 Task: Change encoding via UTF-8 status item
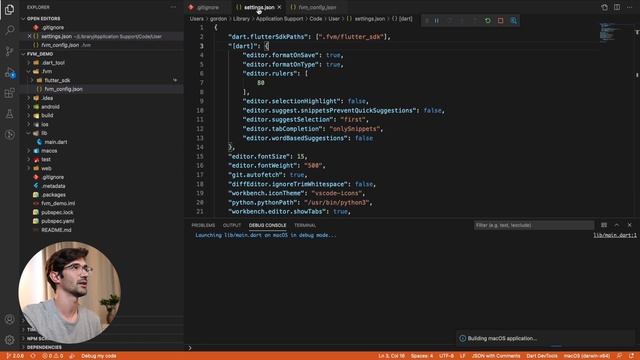pyautogui.click(x=446, y=356)
